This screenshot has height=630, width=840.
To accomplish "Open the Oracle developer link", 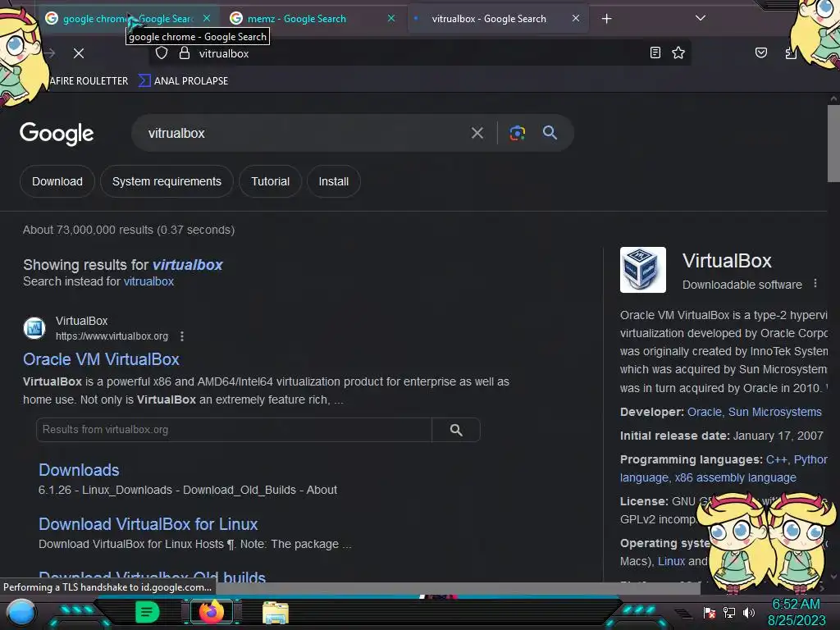I will [705, 412].
